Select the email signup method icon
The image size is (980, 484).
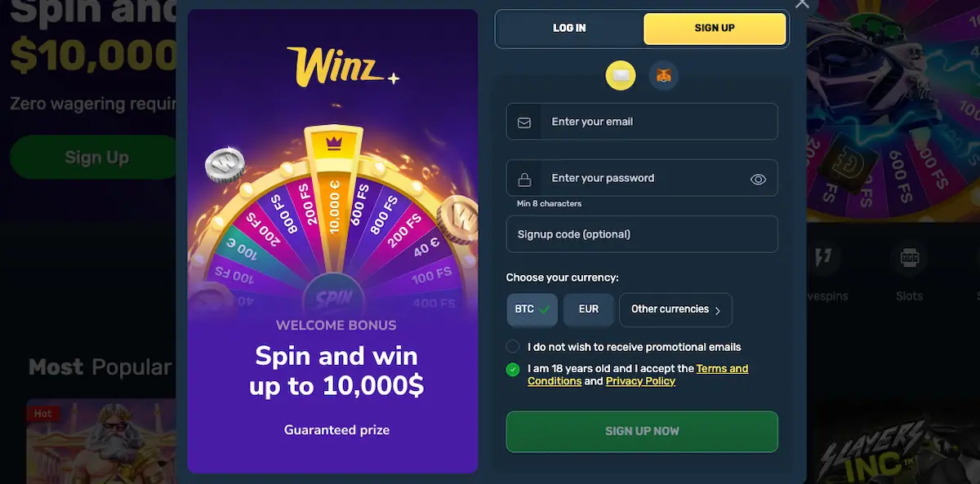[621, 75]
